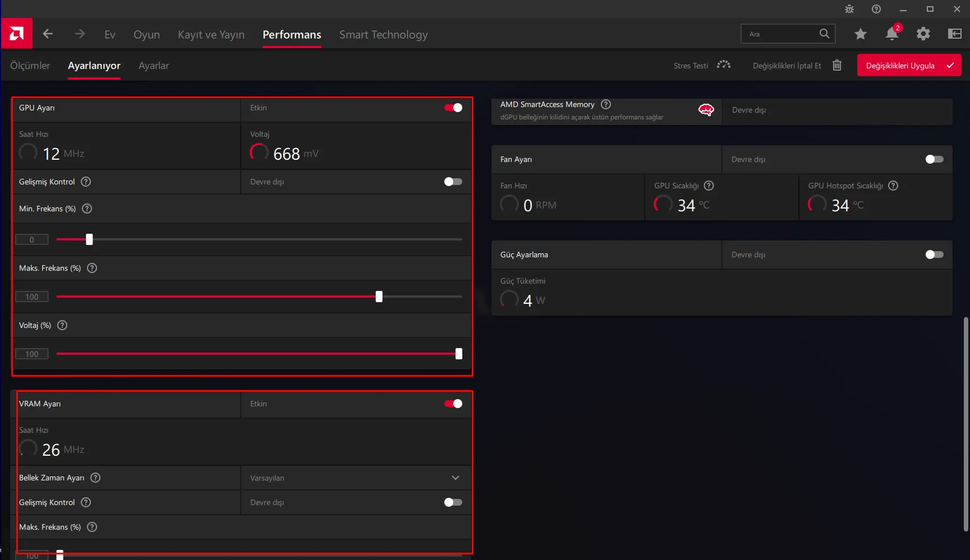Show help for GPU Maks. Frekans (%)
The image size is (970, 560).
pos(92,268)
